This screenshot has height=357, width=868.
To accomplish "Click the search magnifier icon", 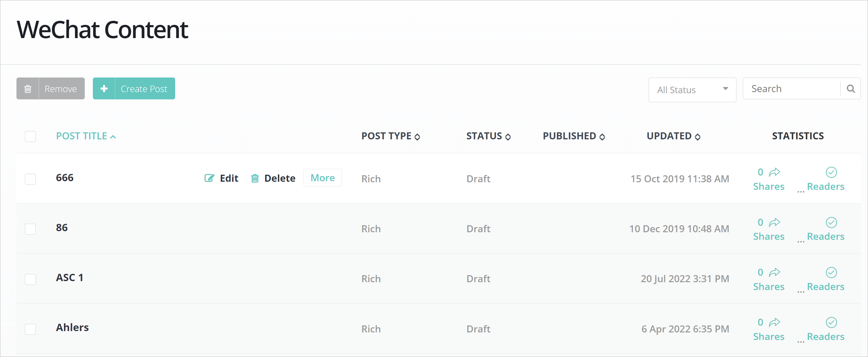I will tap(850, 89).
